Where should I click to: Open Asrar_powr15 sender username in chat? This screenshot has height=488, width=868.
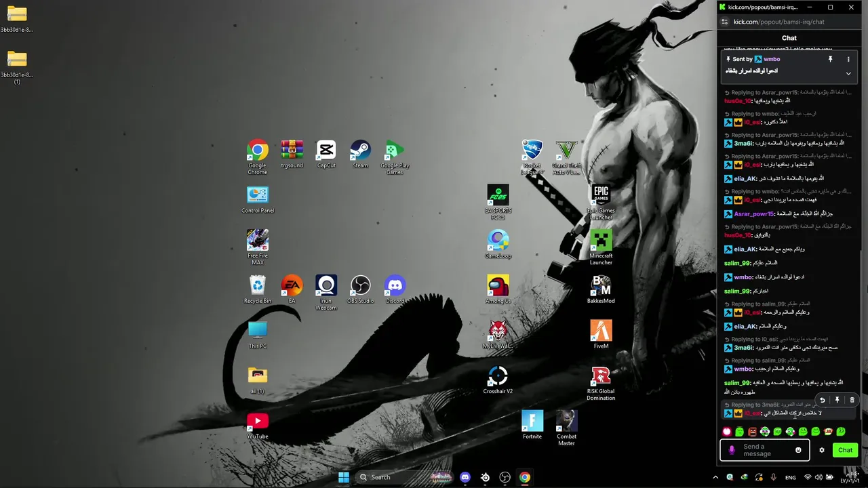click(x=753, y=213)
